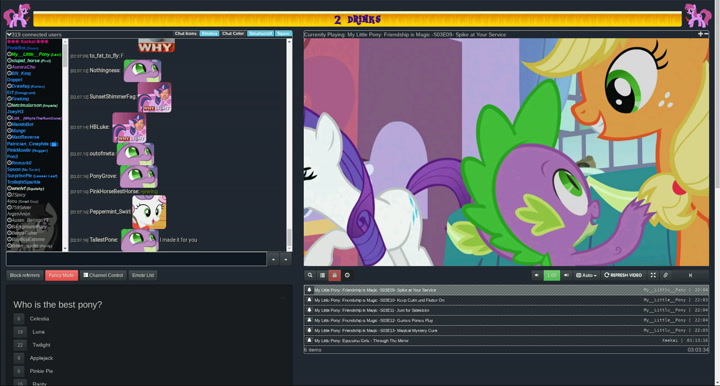
Task: Click the Currently Playing title text
Action: tap(405, 34)
